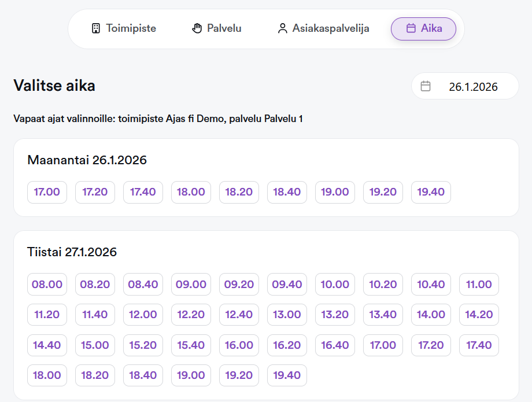Select the 17.00 slot on Maanantai

[x=47, y=191]
